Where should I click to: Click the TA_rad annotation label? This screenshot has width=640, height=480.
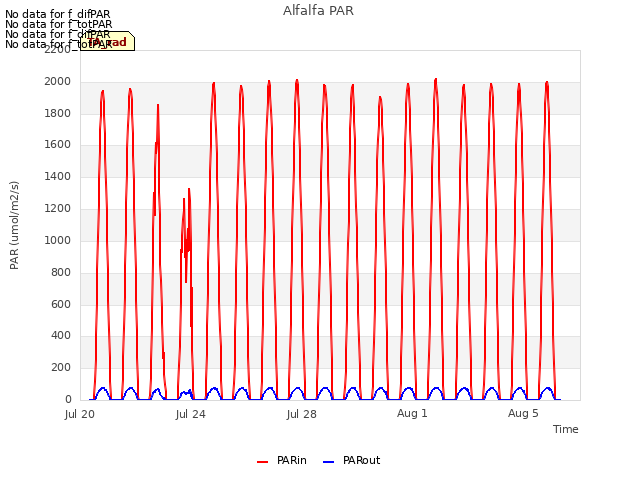click(x=107, y=41)
